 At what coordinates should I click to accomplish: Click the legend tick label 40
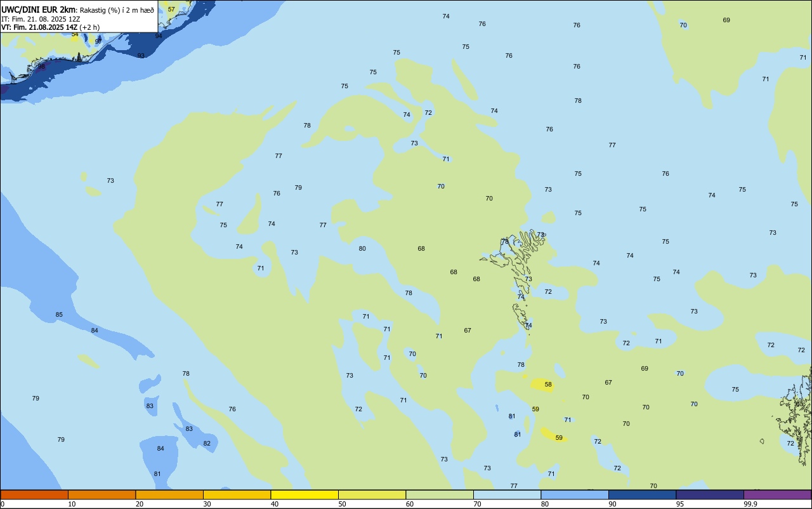click(275, 504)
